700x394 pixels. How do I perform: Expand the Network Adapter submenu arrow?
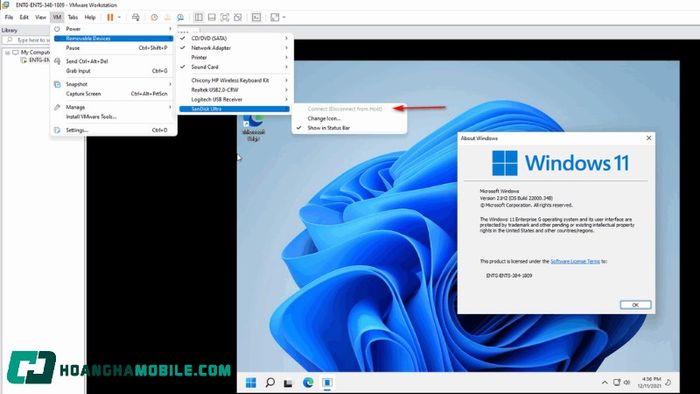pos(286,48)
